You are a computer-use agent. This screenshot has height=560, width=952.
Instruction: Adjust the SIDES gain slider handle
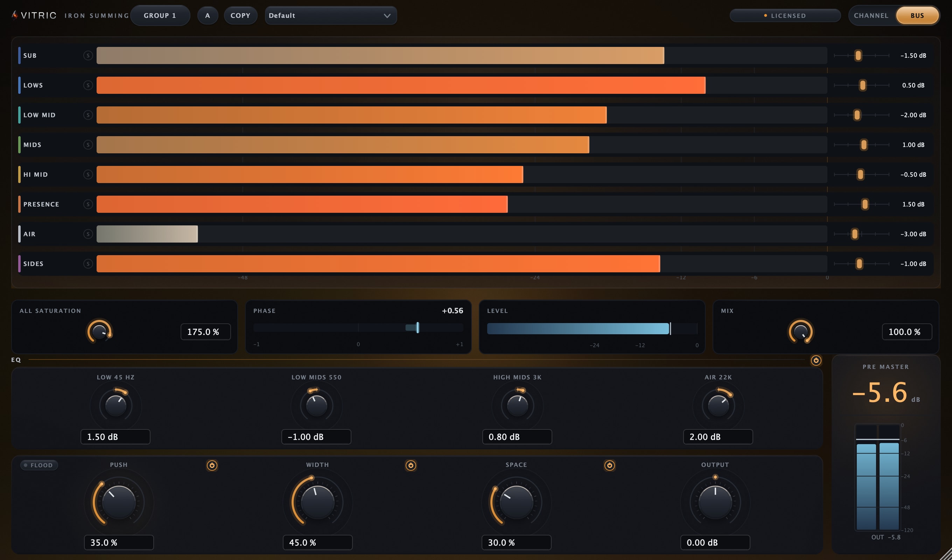tap(860, 264)
